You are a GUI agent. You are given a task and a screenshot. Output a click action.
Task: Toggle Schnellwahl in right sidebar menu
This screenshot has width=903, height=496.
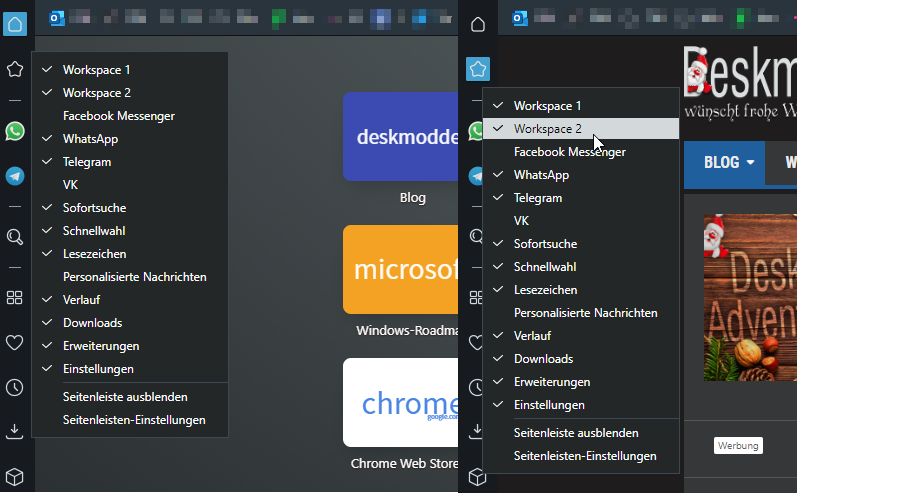click(581, 267)
